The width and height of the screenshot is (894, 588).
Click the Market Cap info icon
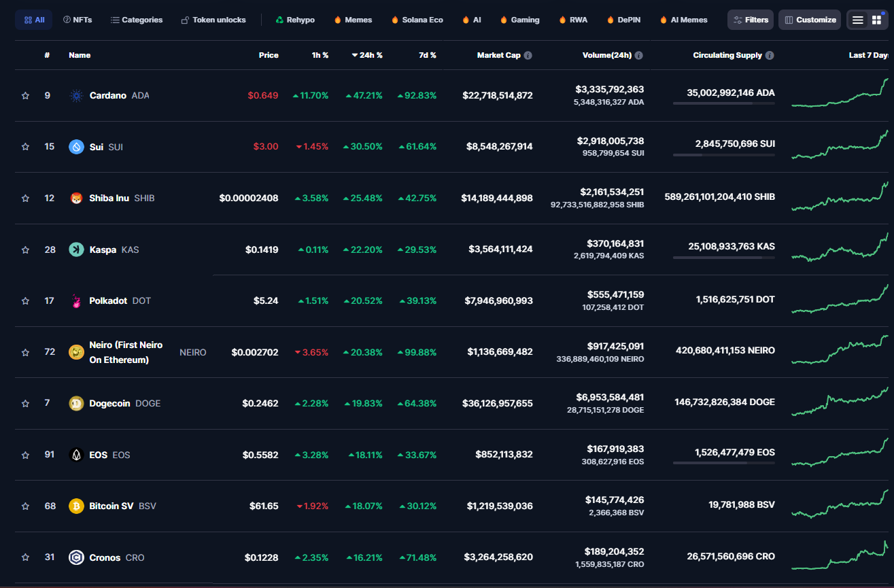click(x=528, y=56)
